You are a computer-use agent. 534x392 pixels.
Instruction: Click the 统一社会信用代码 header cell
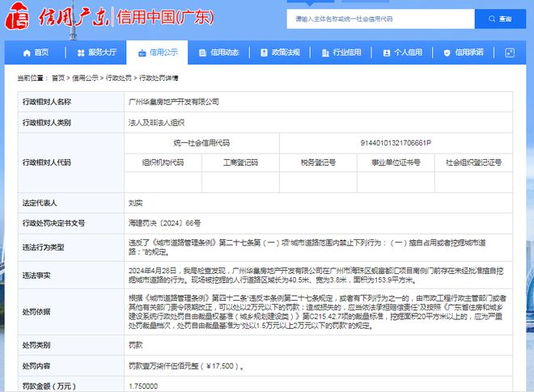pos(201,143)
